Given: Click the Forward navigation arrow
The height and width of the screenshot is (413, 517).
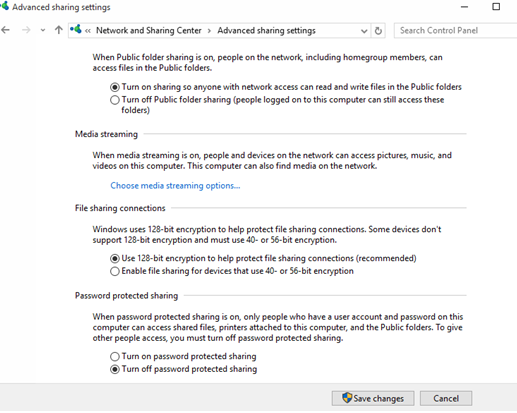Looking at the screenshot, I should pos(26,30).
